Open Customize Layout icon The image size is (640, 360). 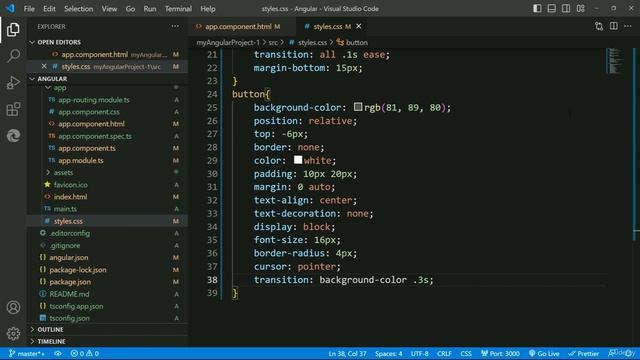click(x=580, y=9)
